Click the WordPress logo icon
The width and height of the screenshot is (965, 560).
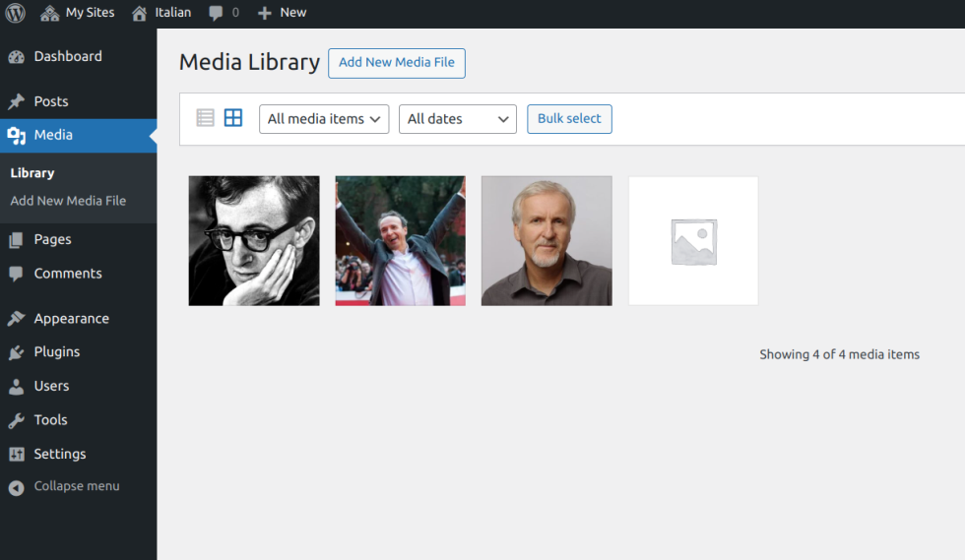click(x=16, y=13)
